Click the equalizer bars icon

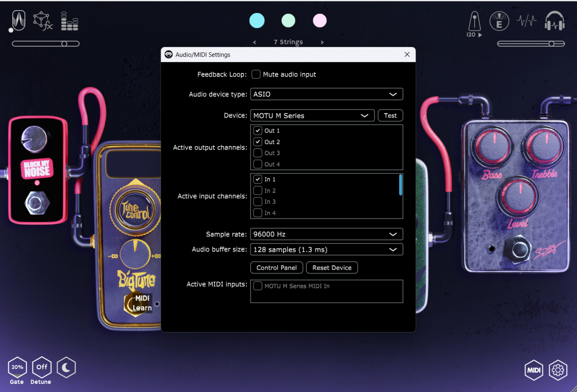70,22
